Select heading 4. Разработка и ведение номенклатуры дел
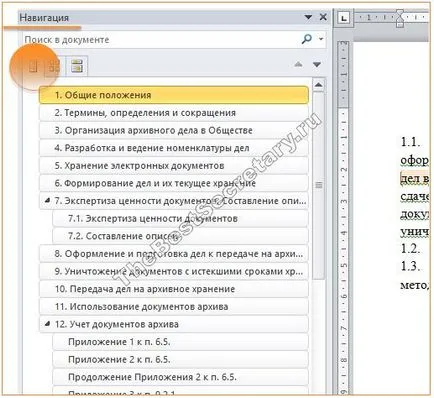 pyautogui.click(x=174, y=148)
